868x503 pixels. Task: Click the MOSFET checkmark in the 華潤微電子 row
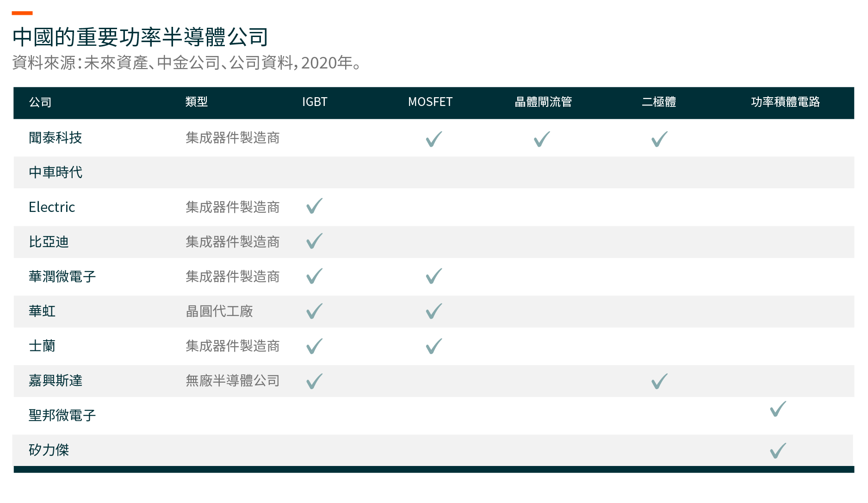pos(434,276)
